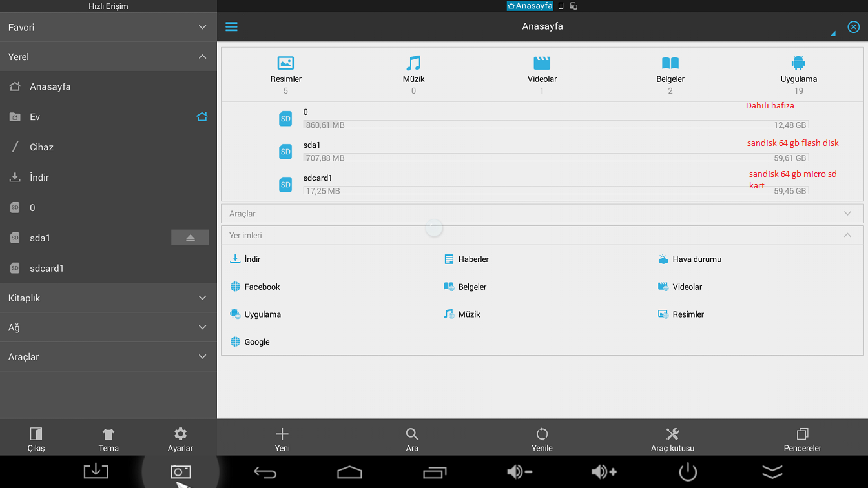Viewport: 868px width, 488px height.
Task: Click the Hızlı Erişim header
Action: [108, 6]
